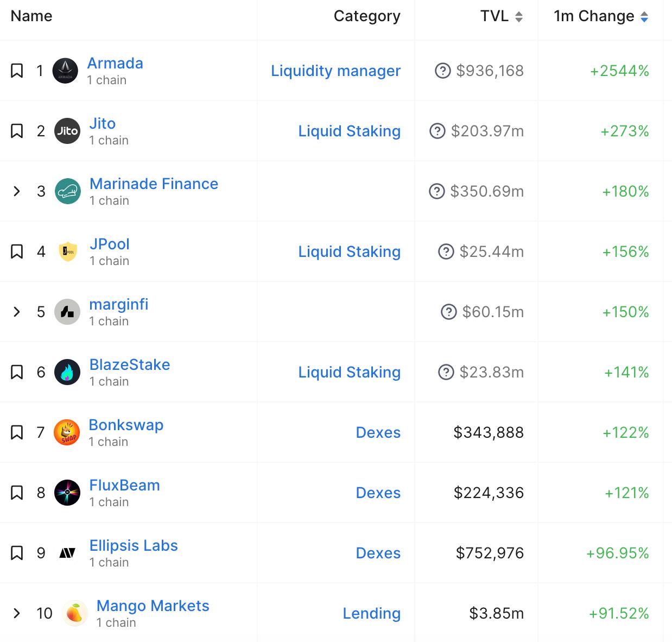Click the Armada protocol logo
This screenshot has width=672, height=642.
[x=65, y=71]
